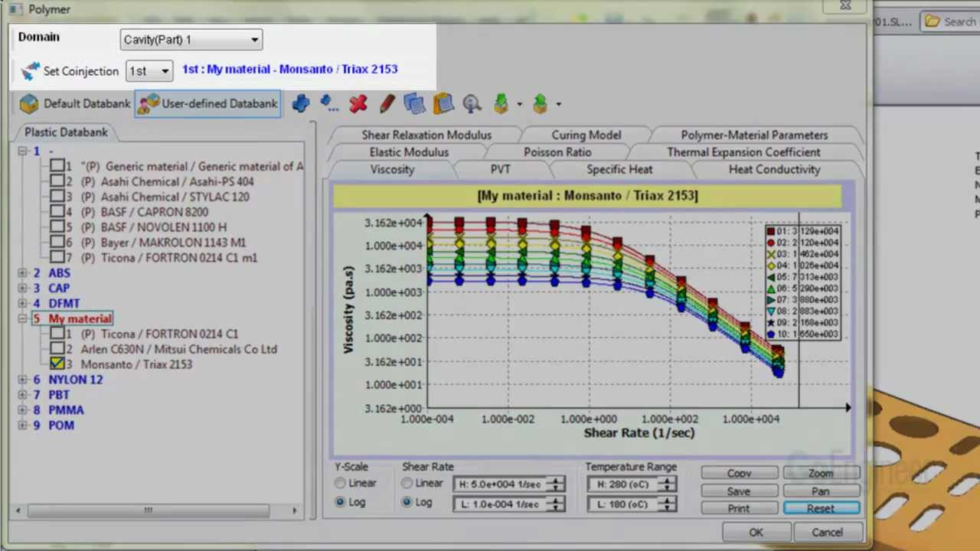980x551 pixels.
Task: Check Bayer / MAKROLON 1143 M1 box
Action: pyautogui.click(x=57, y=243)
